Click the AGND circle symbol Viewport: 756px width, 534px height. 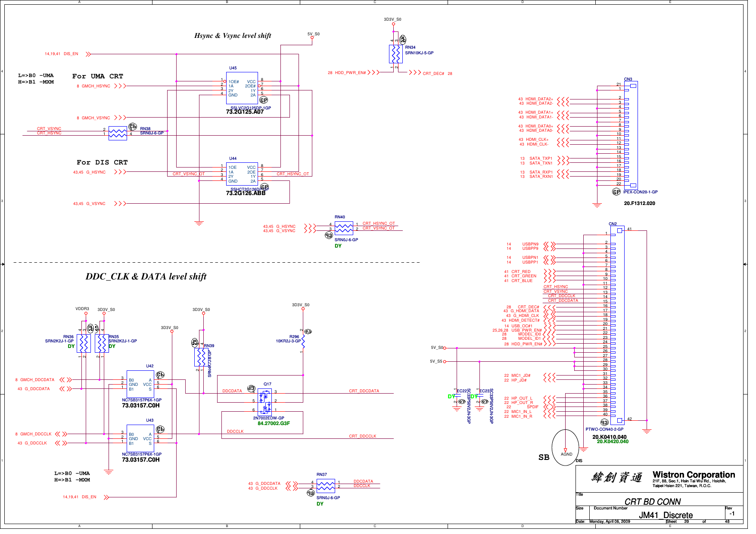click(566, 447)
